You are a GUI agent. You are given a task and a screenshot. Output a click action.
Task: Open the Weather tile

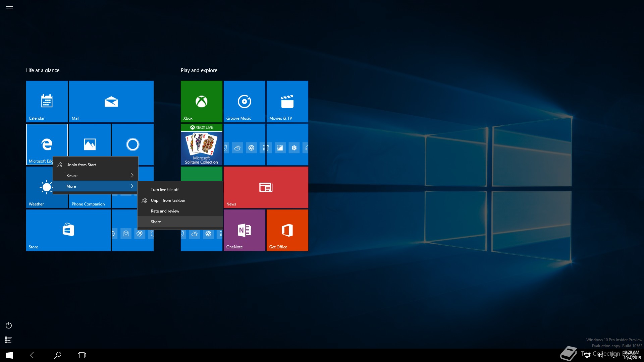pyautogui.click(x=39, y=187)
